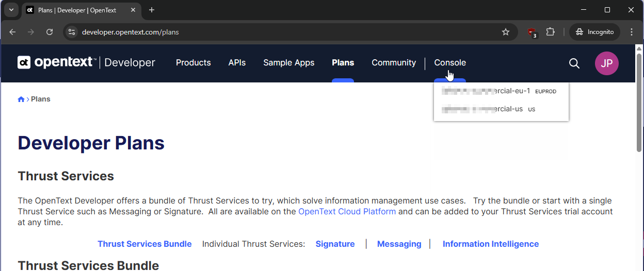Maximize the browser window
Screen dimensions: 644x271
coord(607,10)
